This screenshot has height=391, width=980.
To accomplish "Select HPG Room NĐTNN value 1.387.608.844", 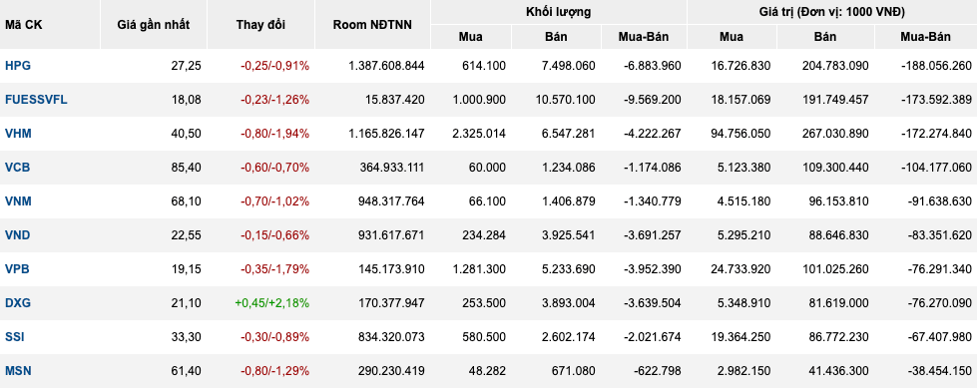I will point(386,65).
